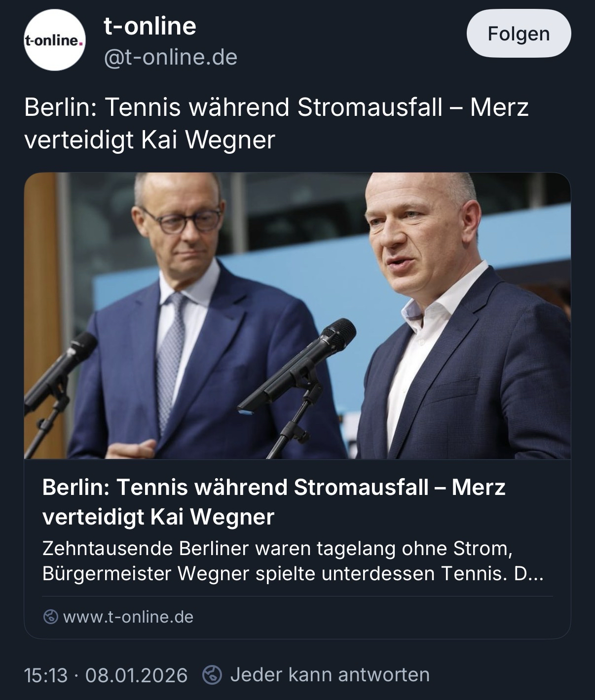Viewport: 595px width, 700px height.
Task: Click the divider line above the card domain
Action: [297, 596]
